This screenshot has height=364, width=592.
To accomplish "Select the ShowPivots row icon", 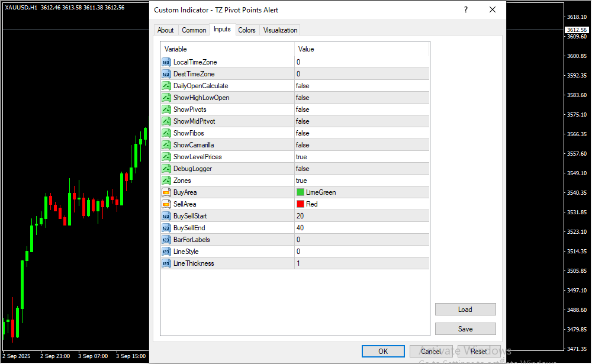I will (166, 109).
